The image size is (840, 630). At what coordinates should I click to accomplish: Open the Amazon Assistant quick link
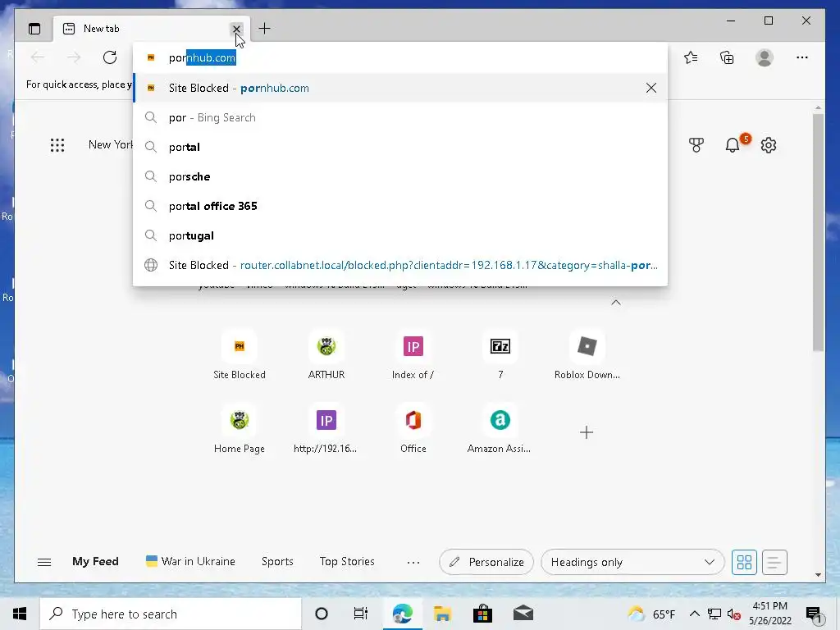(x=500, y=428)
